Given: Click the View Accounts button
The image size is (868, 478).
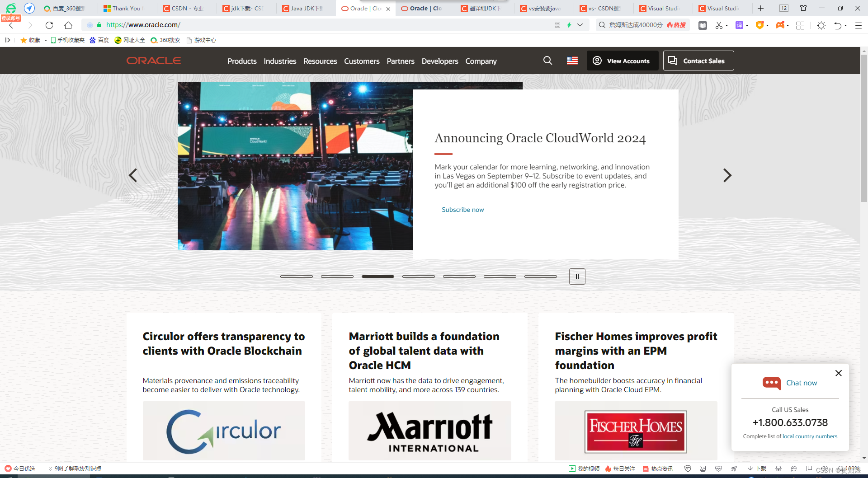Looking at the screenshot, I should click(622, 61).
